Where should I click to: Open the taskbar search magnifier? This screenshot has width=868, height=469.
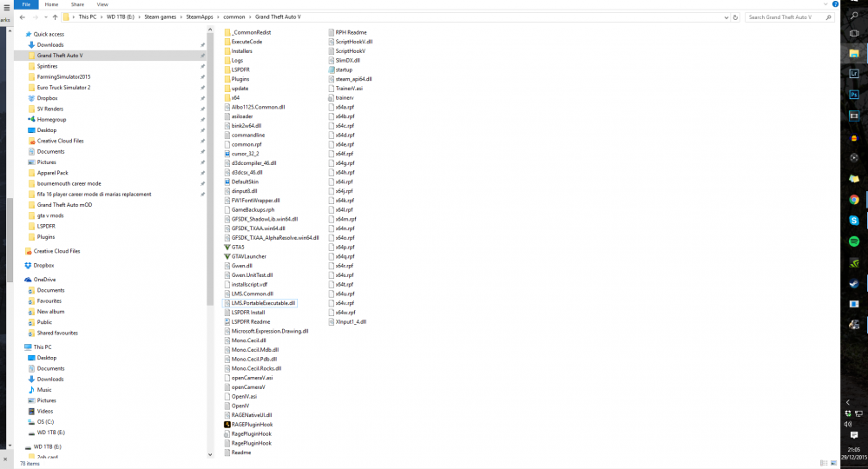click(854, 16)
